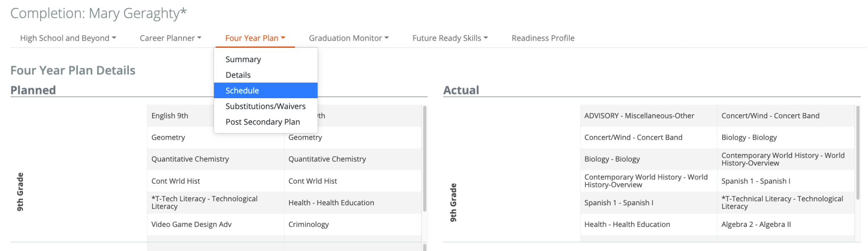Viewport: 868px width, 251px height.
Task: Click the Actual section scrollbar
Action: 857,152
